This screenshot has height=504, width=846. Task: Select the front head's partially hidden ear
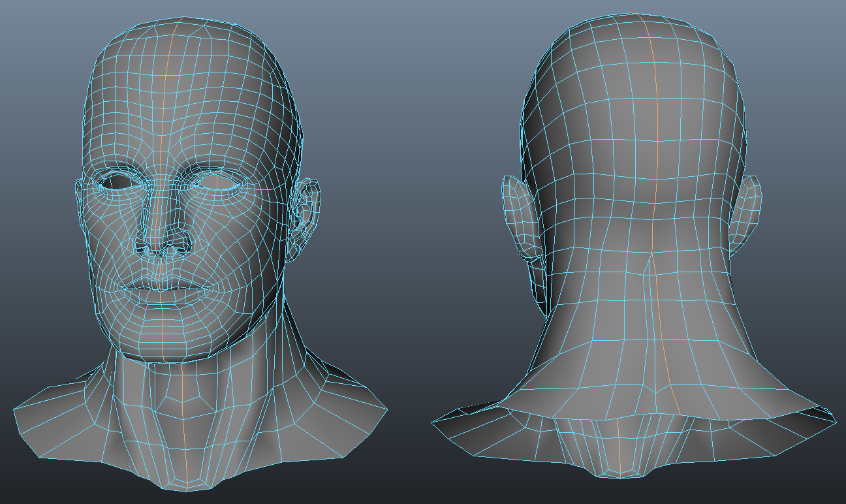coord(80,196)
